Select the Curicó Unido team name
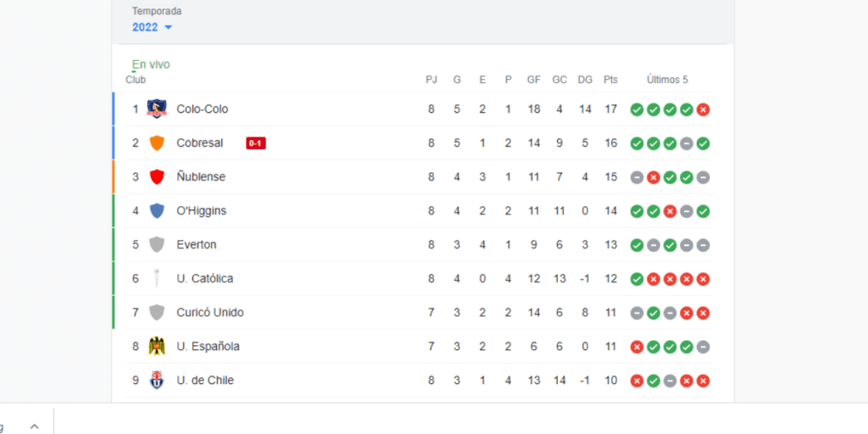 click(209, 313)
